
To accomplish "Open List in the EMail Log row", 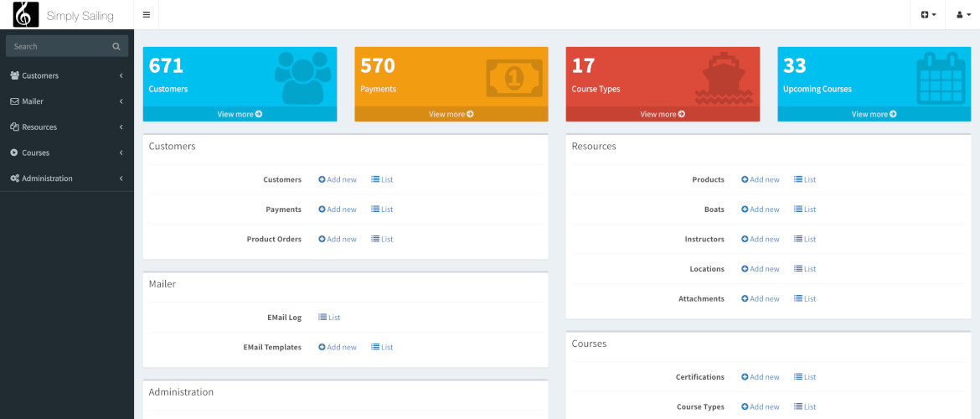I will pos(329,317).
